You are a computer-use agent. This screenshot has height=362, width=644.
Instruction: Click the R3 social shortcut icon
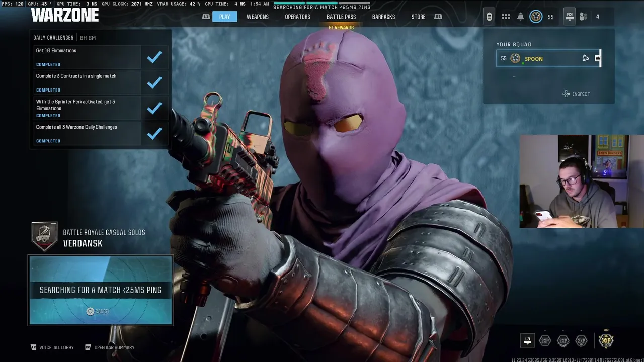tap(570, 16)
